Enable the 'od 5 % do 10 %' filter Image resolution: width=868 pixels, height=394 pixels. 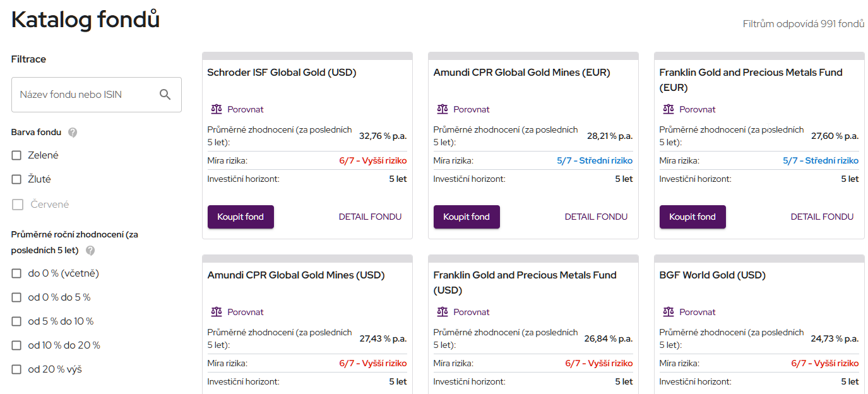16,321
